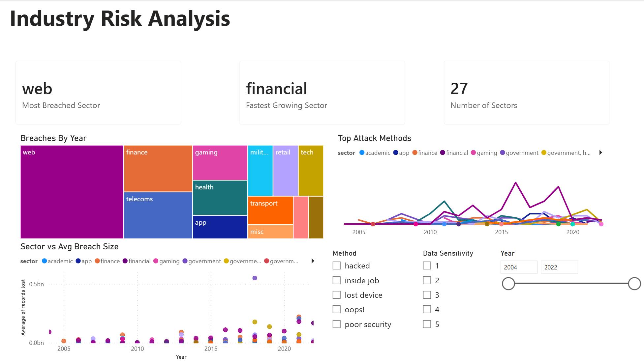Screen dimensions: 644x362
Task: Click the finance legend marker in scatter chart
Action: click(97, 261)
